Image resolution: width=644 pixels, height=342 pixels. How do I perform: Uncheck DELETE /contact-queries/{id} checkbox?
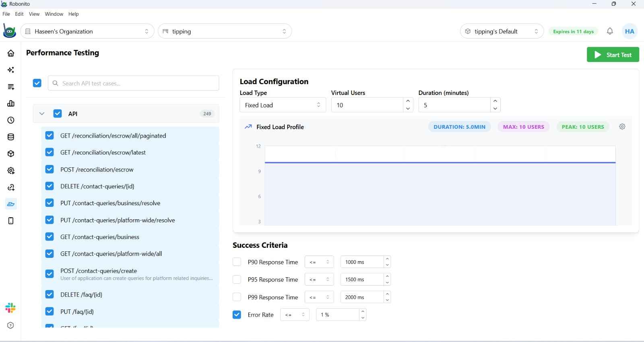50,186
